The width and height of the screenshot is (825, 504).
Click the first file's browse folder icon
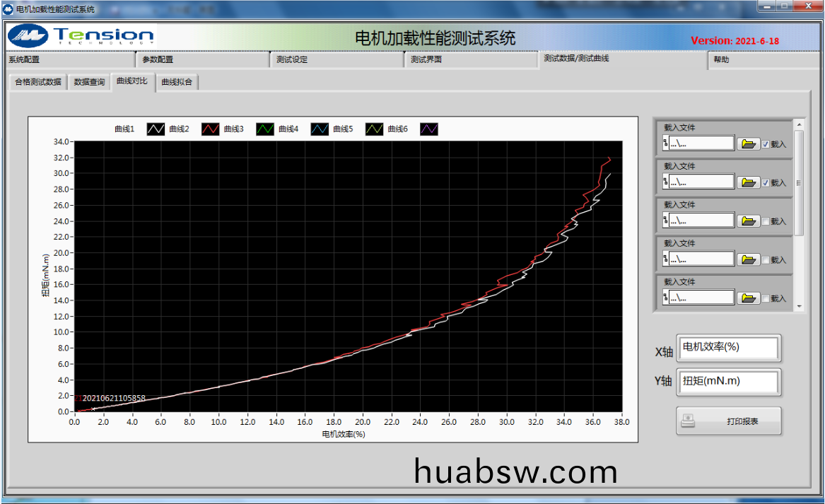coord(748,144)
